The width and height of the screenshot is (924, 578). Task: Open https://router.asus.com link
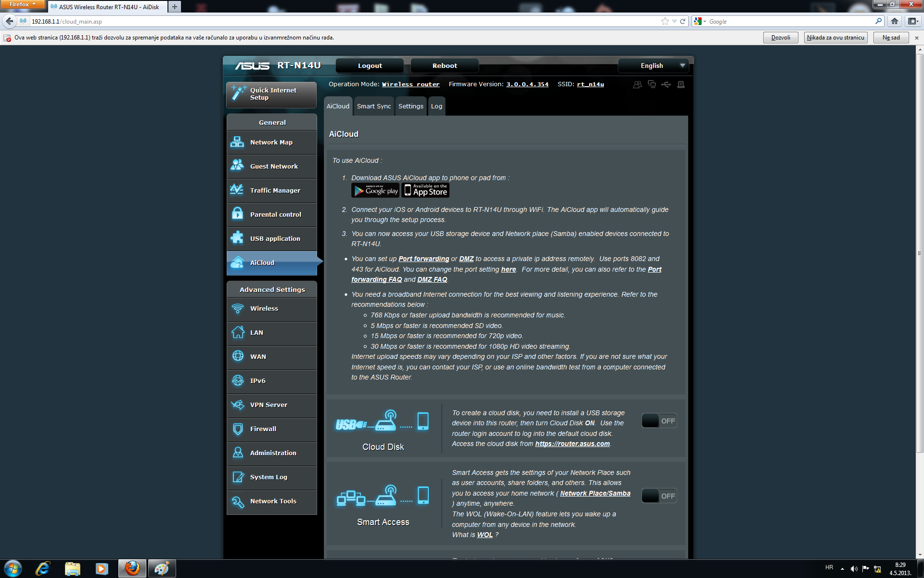coord(572,444)
